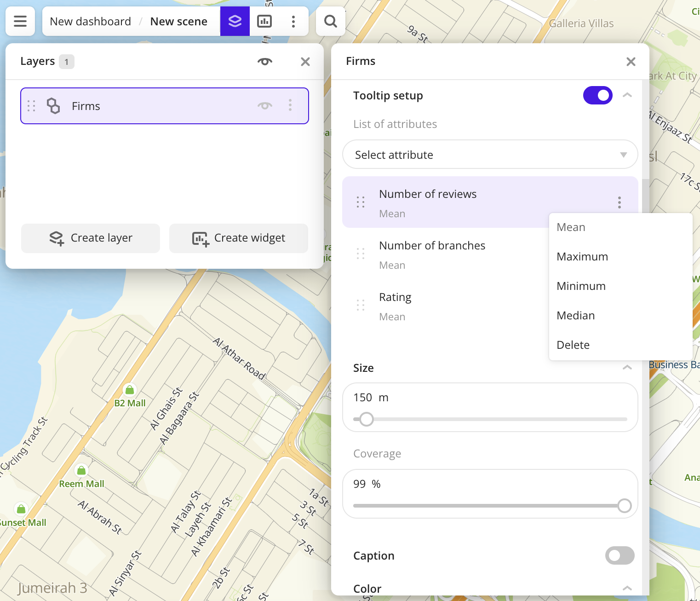This screenshot has width=700, height=601.
Task: Collapse the Size section chevron
Action: coord(627,368)
